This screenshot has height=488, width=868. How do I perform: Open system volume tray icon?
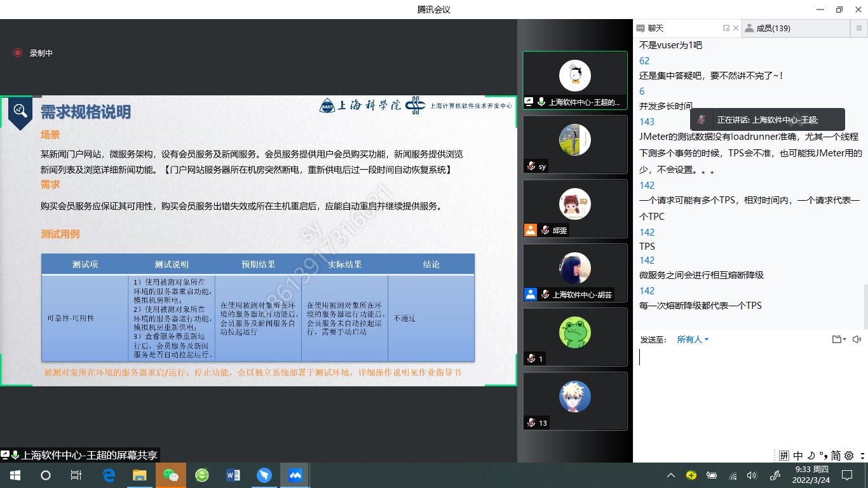[752, 475]
